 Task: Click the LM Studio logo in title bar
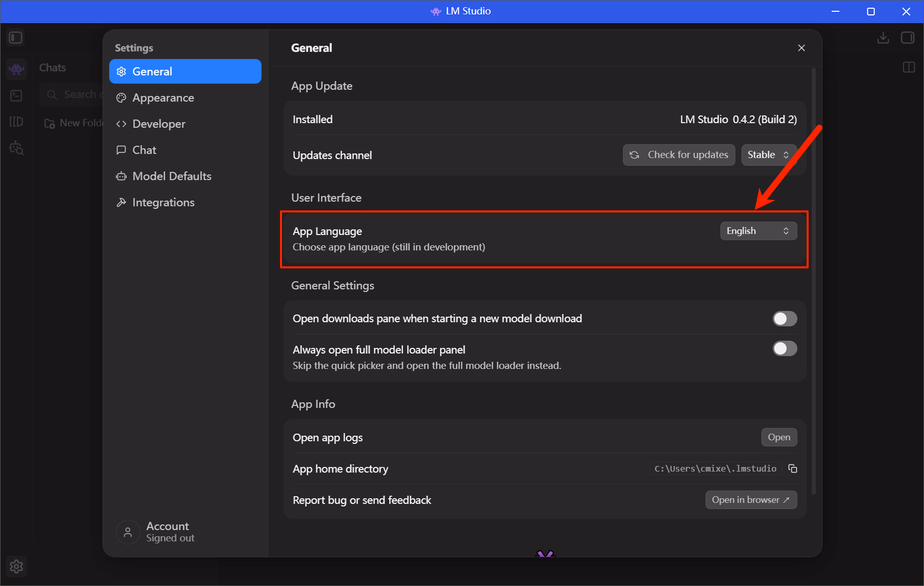tap(436, 11)
